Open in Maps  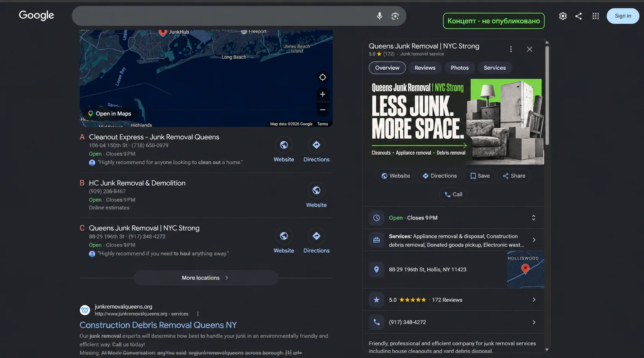click(x=110, y=114)
